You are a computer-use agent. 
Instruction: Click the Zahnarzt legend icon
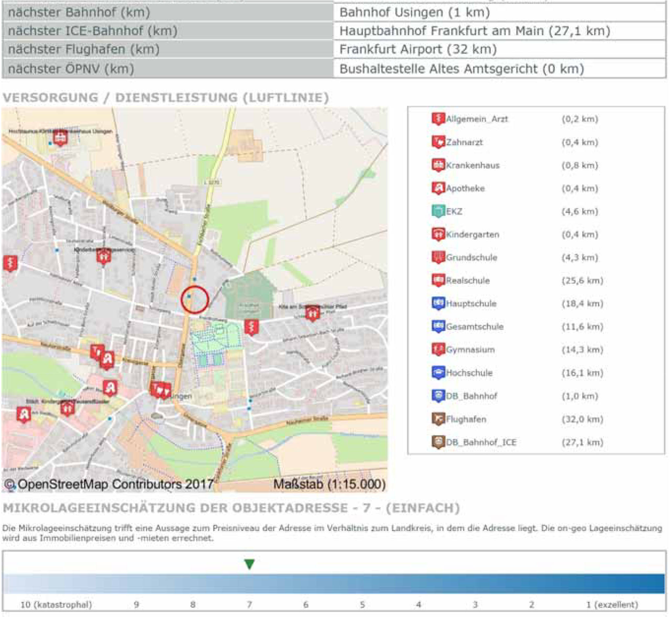pos(438,142)
